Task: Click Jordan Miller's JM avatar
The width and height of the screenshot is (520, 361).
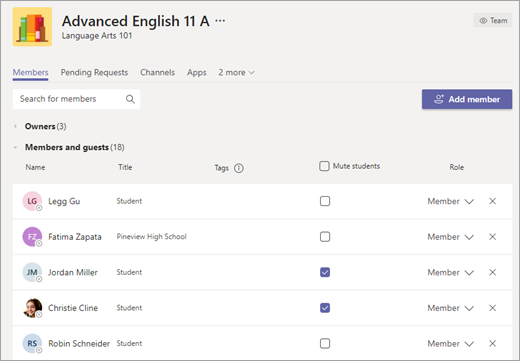Action: 32,272
